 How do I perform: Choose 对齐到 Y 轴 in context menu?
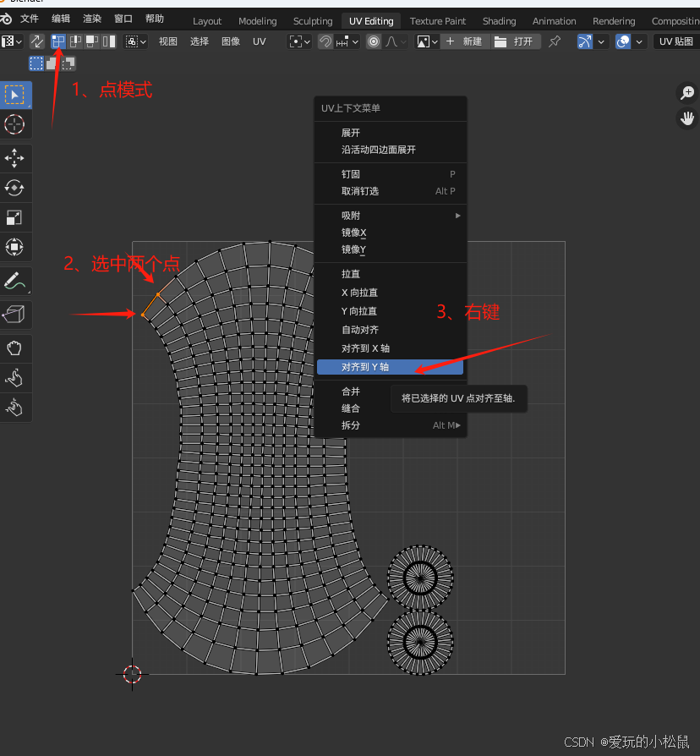pos(390,367)
